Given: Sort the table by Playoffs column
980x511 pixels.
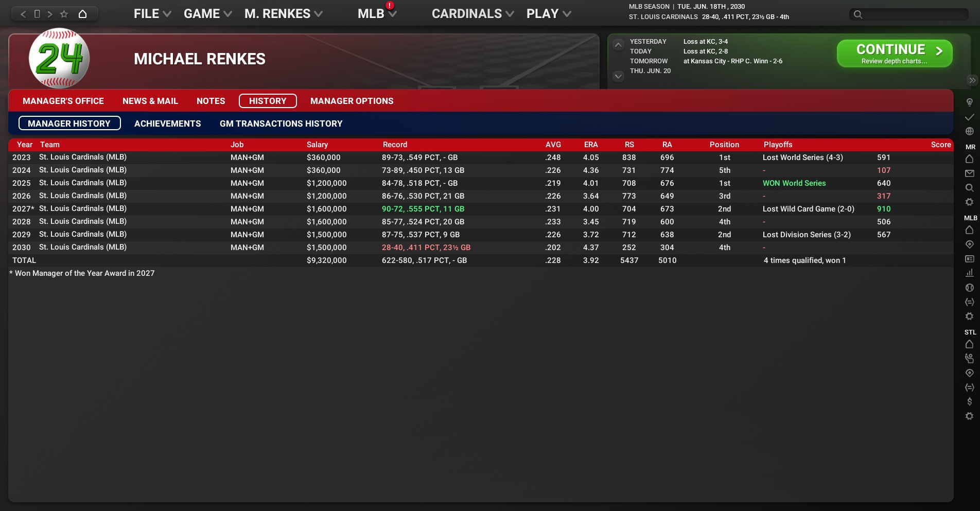Looking at the screenshot, I should [778, 145].
